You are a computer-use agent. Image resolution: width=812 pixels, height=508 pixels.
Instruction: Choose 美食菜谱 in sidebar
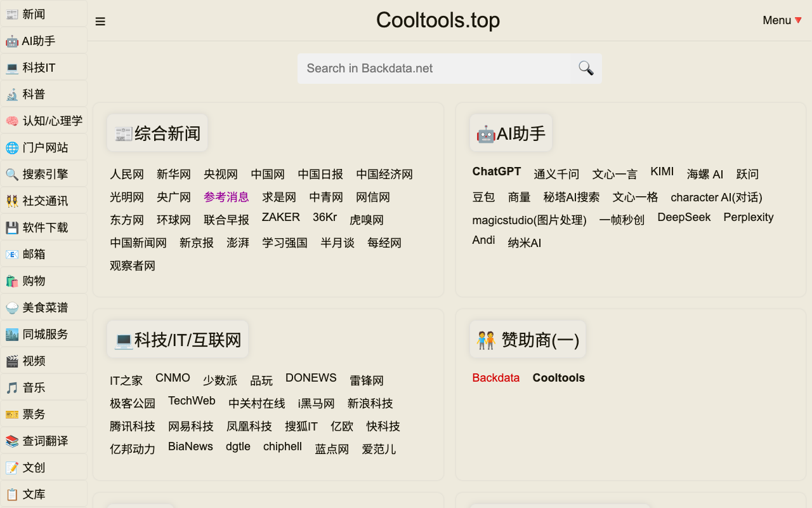[44, 307]
